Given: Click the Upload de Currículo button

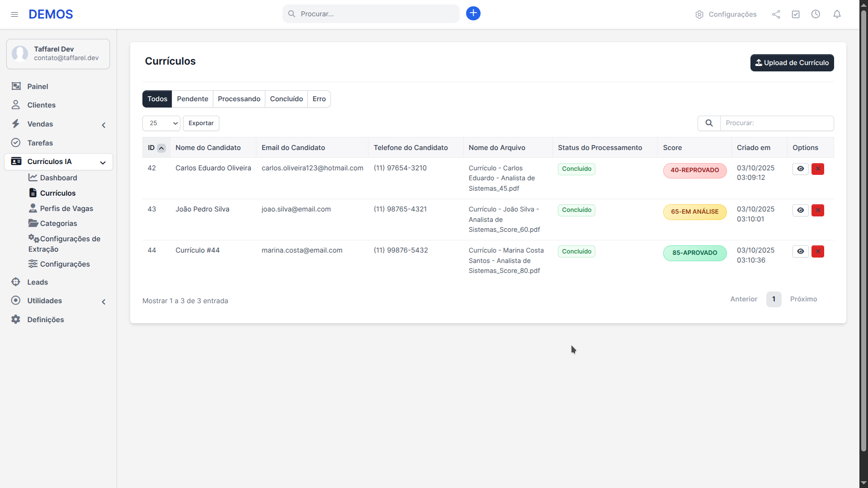Looking at the screenshot, I should click(x=792, y=62).
